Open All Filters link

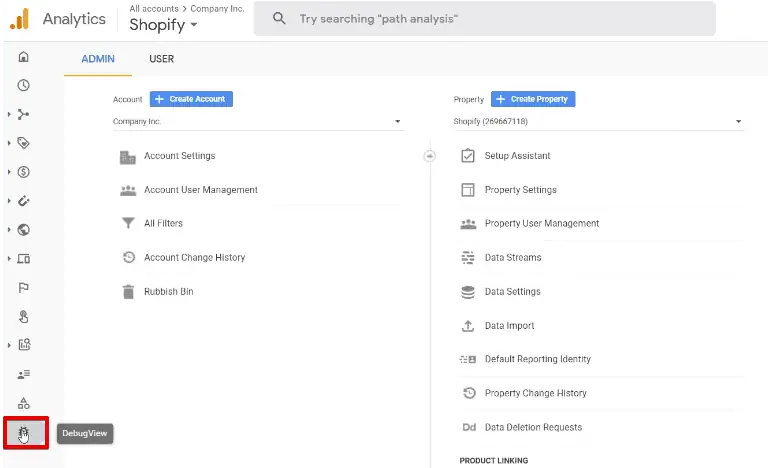pos(163,223)
